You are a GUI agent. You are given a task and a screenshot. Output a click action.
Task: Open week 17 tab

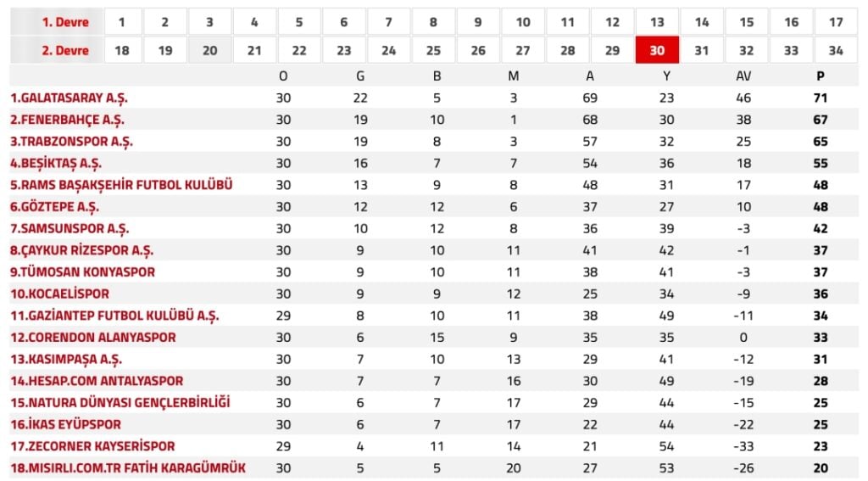(x=836, y=22)
